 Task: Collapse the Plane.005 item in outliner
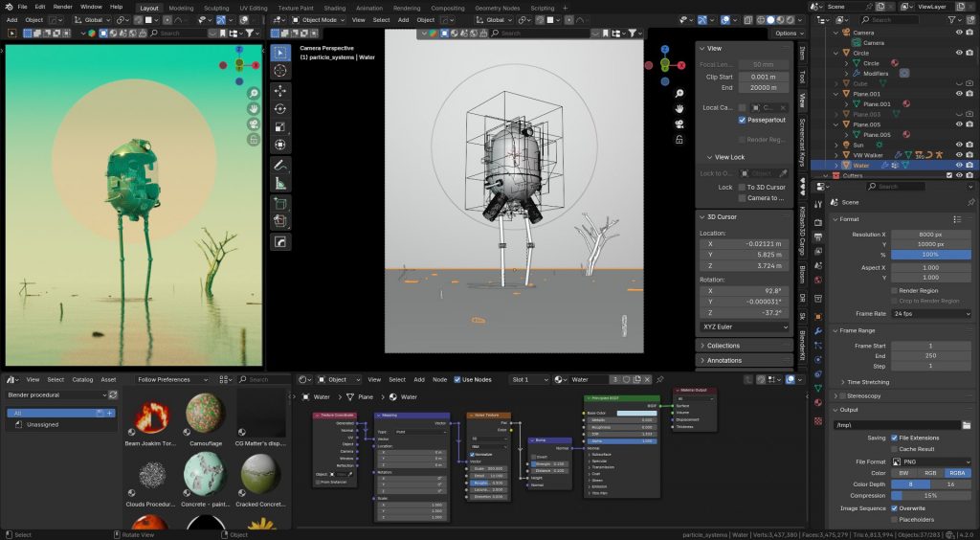(836, 124)
